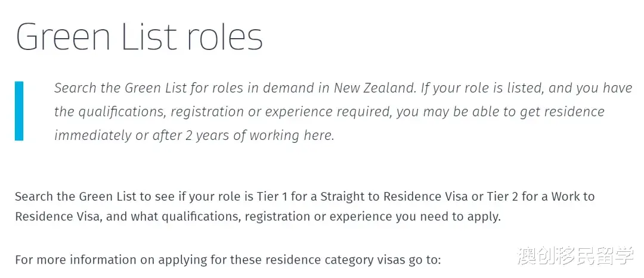This screenshot has width=644, height=278.
Task: Click the 'Straight to Residence Visa' text
Action: [x=394, y=196]
